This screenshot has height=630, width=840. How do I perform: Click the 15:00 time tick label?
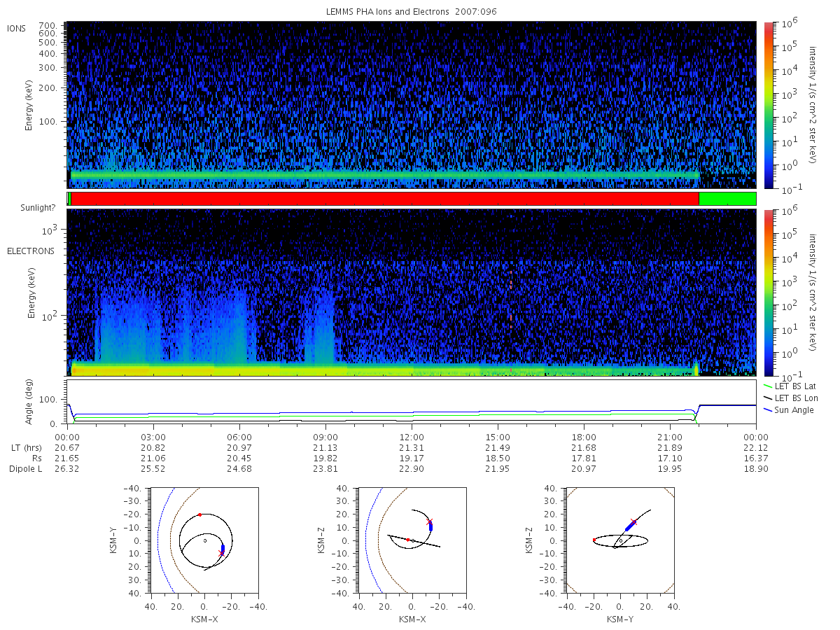pos(498,436)
